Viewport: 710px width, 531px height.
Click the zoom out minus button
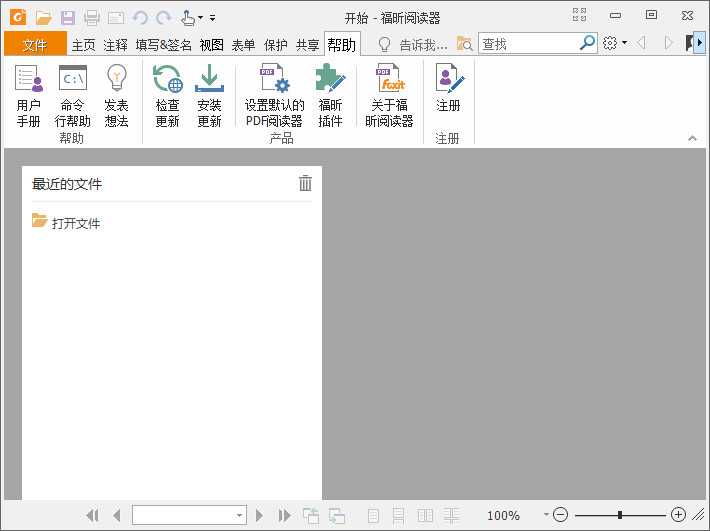tap(561, 515)
